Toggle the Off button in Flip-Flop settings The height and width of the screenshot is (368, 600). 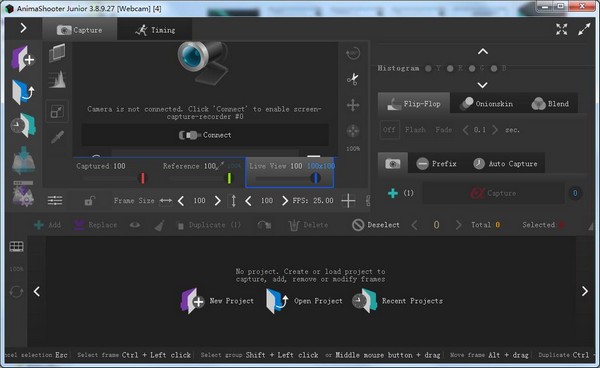(x=389, y=130)
